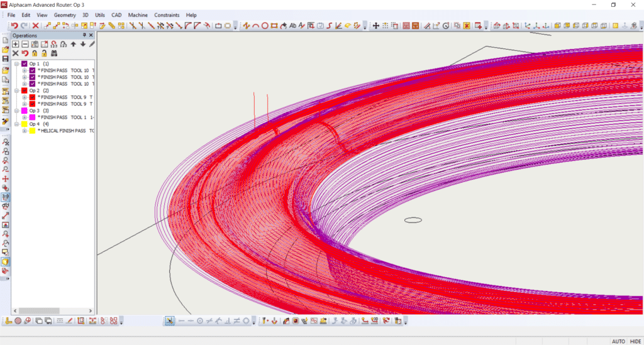Click the AUTO status bar button
Viewport: 644px width, 345px height.
(618, 341)
